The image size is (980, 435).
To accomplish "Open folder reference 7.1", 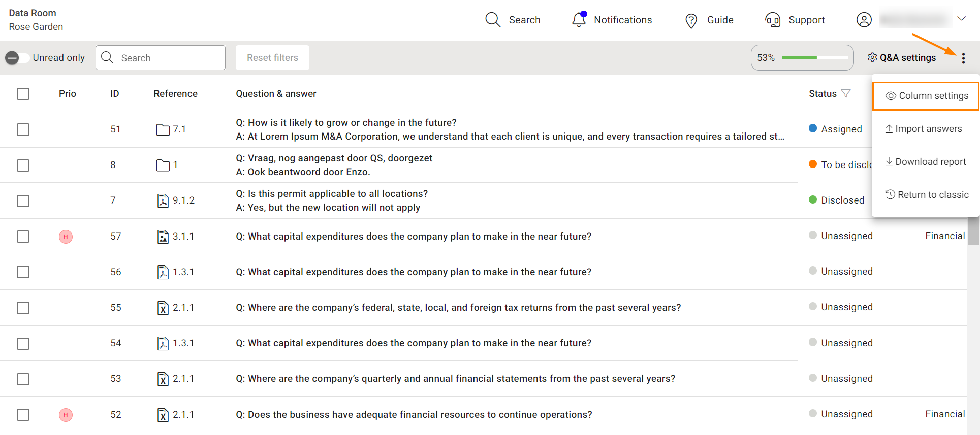I will pyautogui.click(x=163, y=130).
